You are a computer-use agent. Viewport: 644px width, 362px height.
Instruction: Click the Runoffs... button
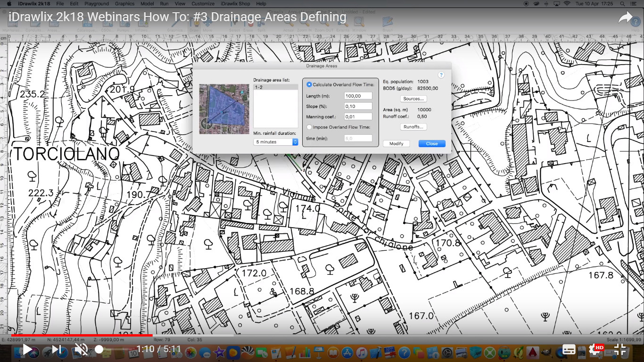(413, 127)
